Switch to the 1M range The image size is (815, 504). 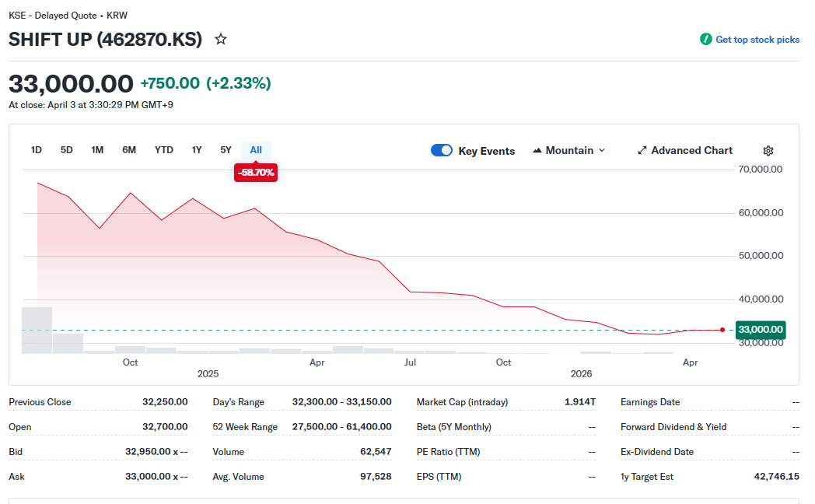97,150
